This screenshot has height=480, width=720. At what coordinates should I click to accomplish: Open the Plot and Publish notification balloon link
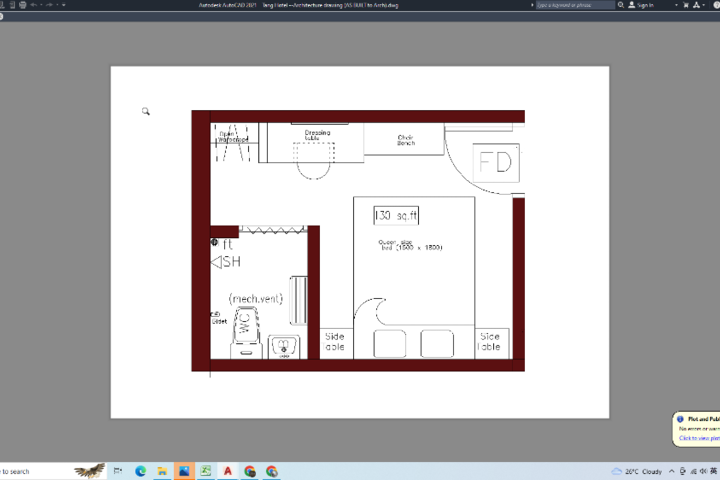pyautogui.click(x=699, y=438)
